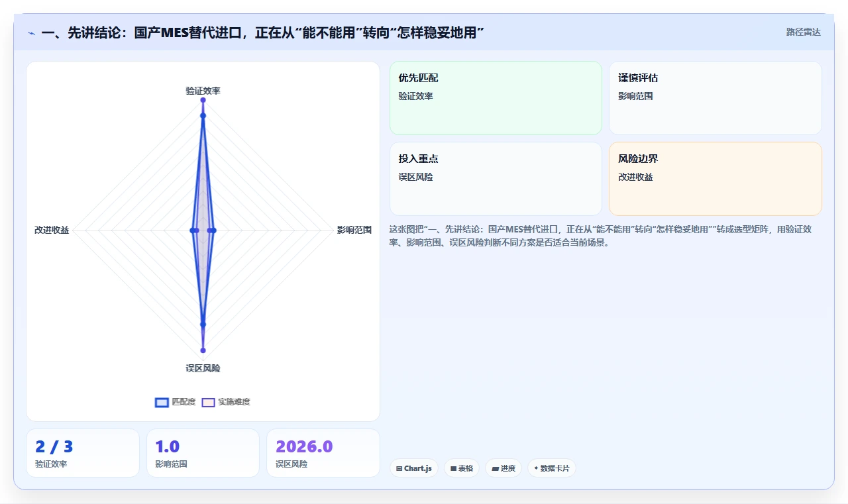The width and height of the screenshot is (848, 504).
Task: Open the 优先匹配 card
Action: click(496, 98)
